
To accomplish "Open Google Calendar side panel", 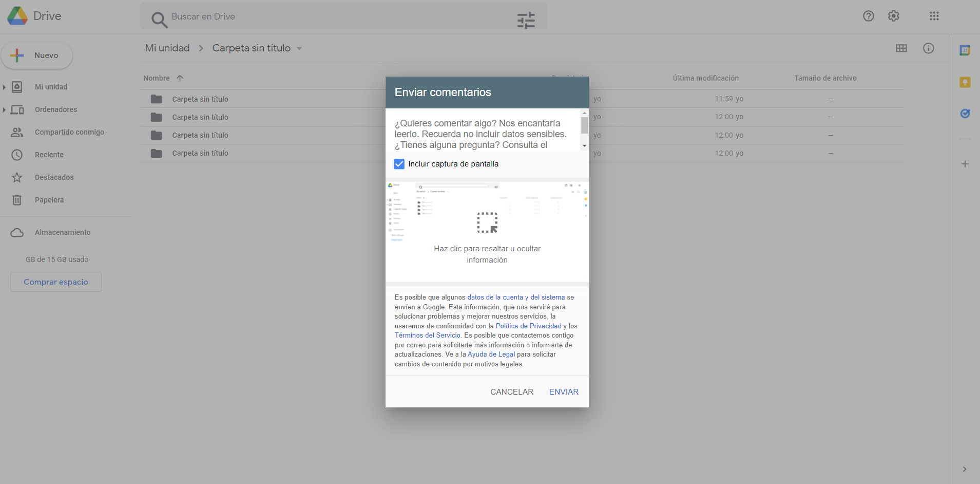I will coord(965,50).
